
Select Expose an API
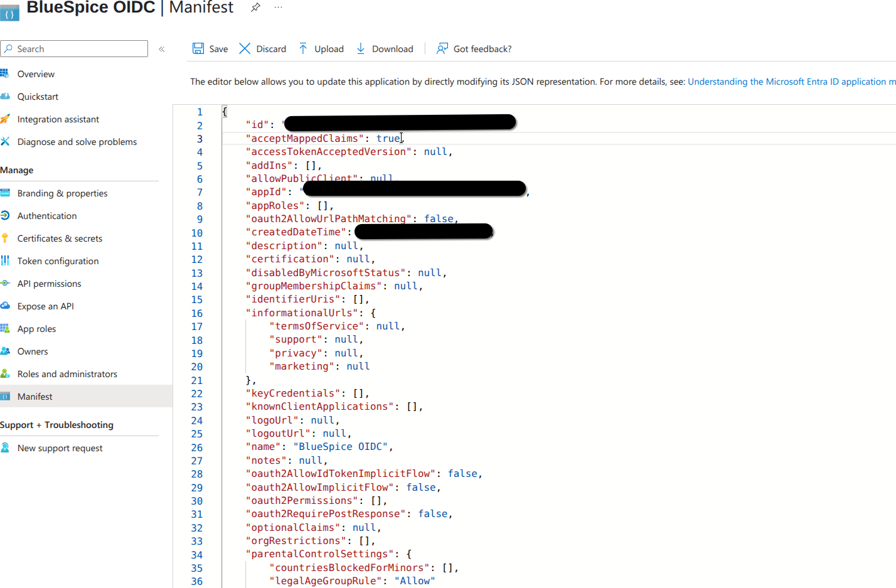(45, 306)
